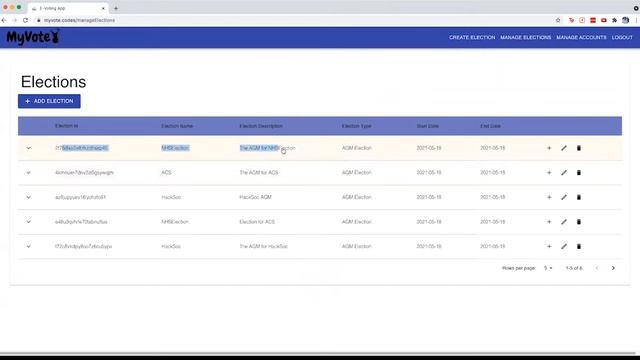Screen dimensions: 640x360
Task: Click 'The AGM for HackSoc' description cell
Action: click(263, 247)
